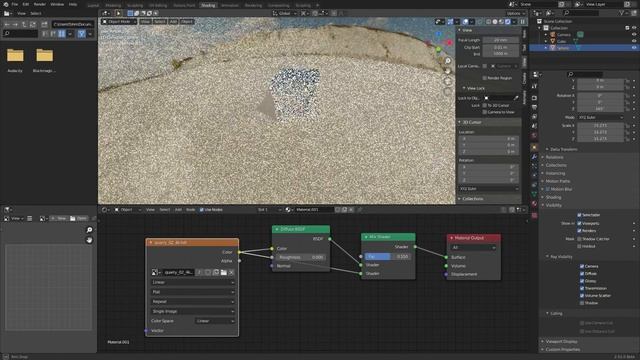Hide the Cube in outliner
The height and width of the screenshot is (360, 640).
click(634, 41)
